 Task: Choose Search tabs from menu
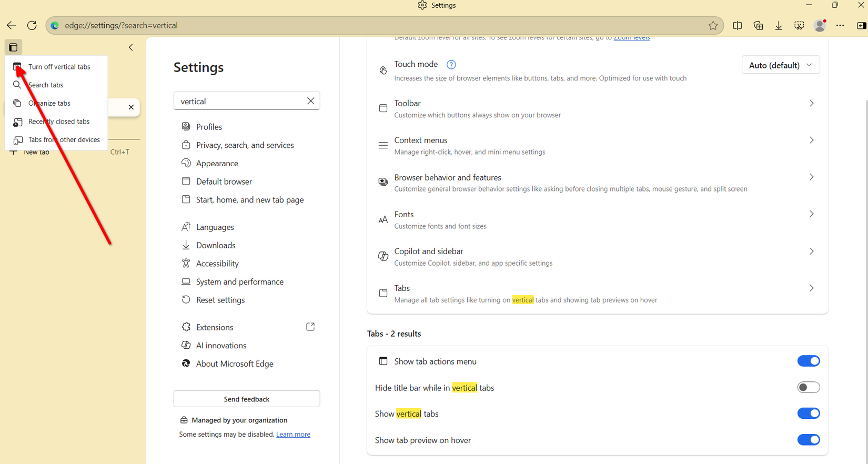tap(56, 85)
